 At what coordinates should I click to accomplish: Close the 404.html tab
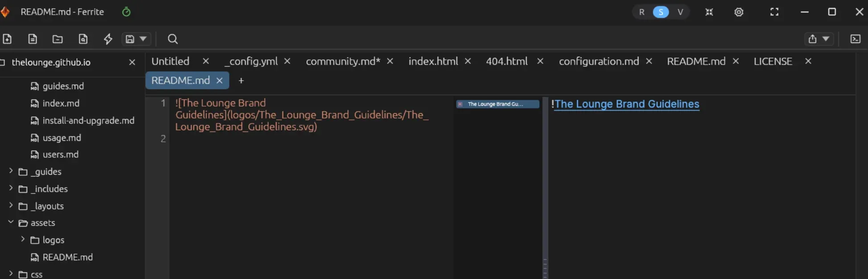[540, 61]
